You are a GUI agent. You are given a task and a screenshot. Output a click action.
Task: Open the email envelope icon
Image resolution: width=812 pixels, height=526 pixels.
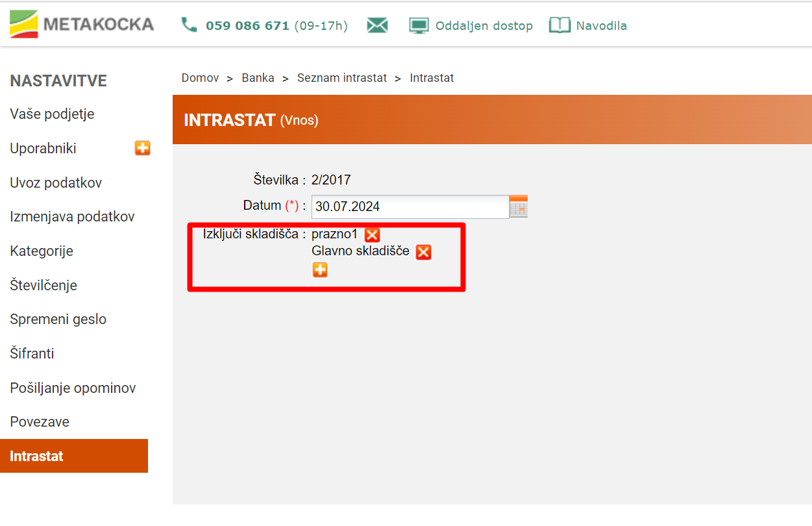click(377, 25)
